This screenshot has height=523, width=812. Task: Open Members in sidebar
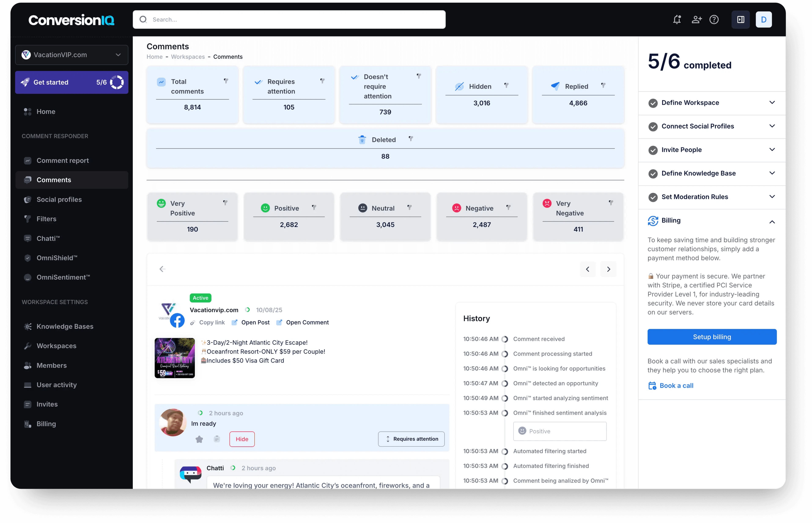(52, 365)
